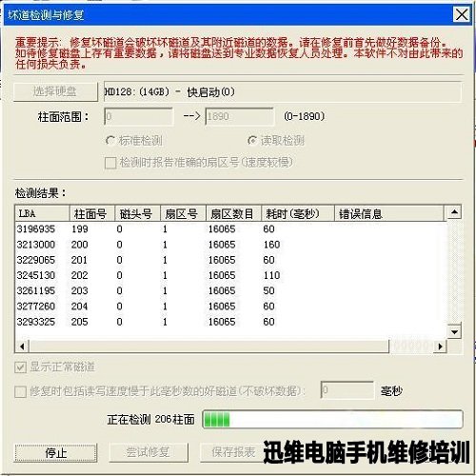The height and width of the screenshot is (476, 476).
Task: Click the 毫秒 threshold input field
Action: click(x=347, y=390)
